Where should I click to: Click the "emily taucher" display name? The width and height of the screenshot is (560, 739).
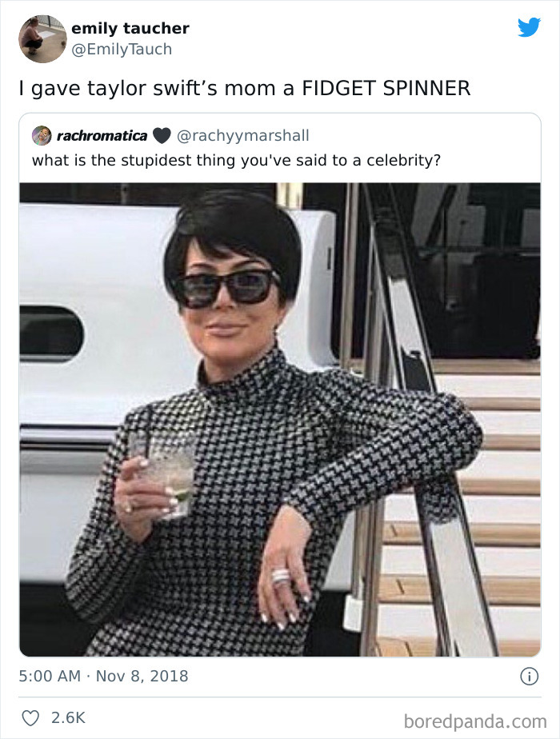[130, 29]
